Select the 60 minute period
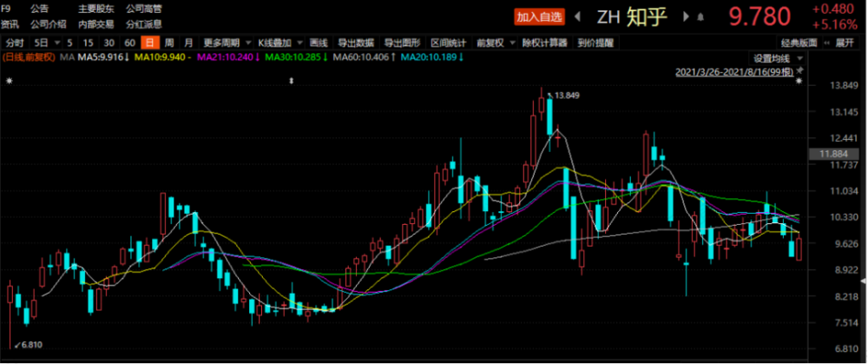Viewport: 868px width, 364px height. pyautogui.click(x=130, y=43)
